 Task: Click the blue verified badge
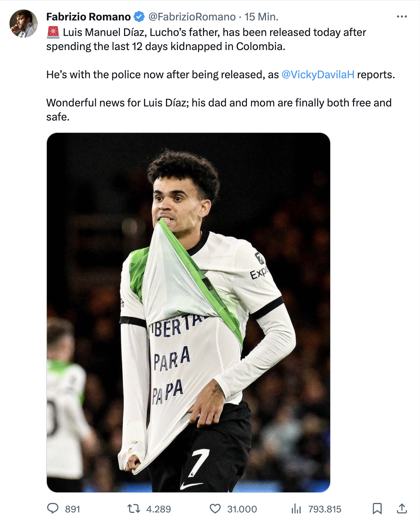[139, 17]
